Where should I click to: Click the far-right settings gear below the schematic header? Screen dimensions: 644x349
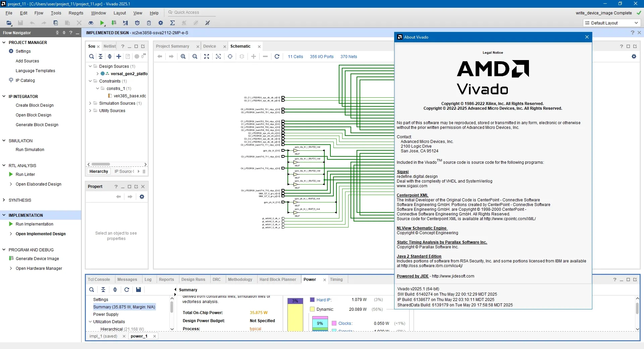tap(634, 56)
